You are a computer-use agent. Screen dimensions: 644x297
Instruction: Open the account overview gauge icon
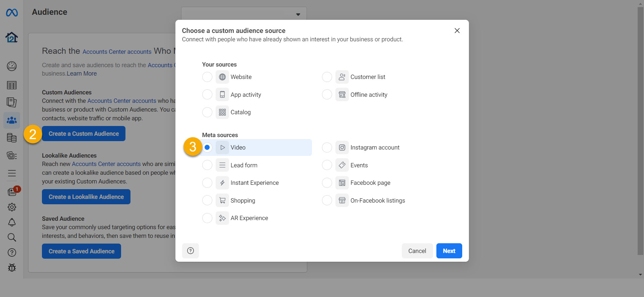(12, 66)
